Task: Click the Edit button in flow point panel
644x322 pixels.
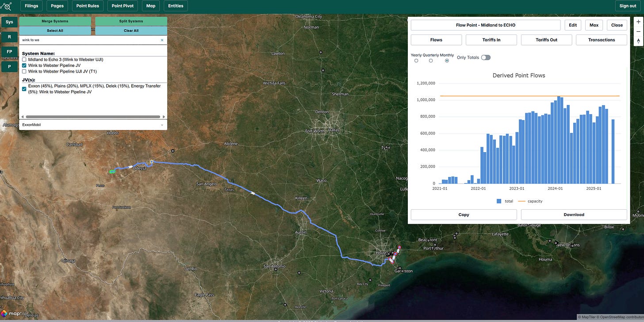Action: pyautogui.click(x=573, y=25)
